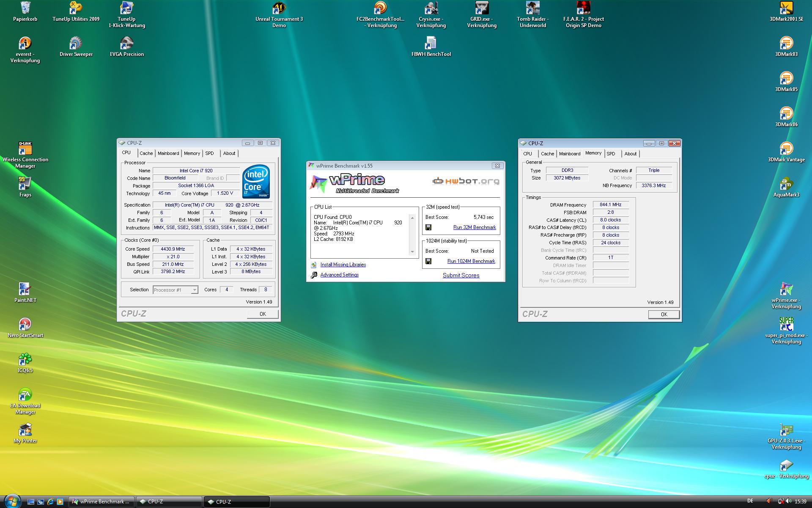The image size is (812, 508).
Task: Click wPrime Benchmark taskbar button
Action: click(102, 502)
